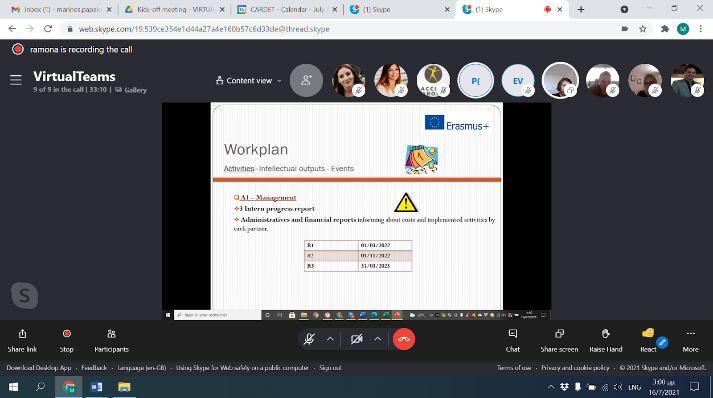Open Language (en-GB) setting link

coord(141,368)
